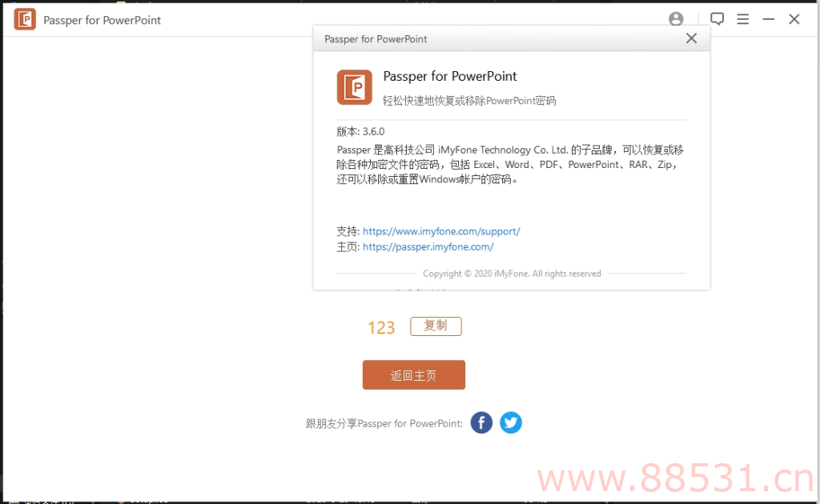The width and height of the screenshot is (820, 504).
Task: Minimize the Passper main window
Action: (768, 19)
